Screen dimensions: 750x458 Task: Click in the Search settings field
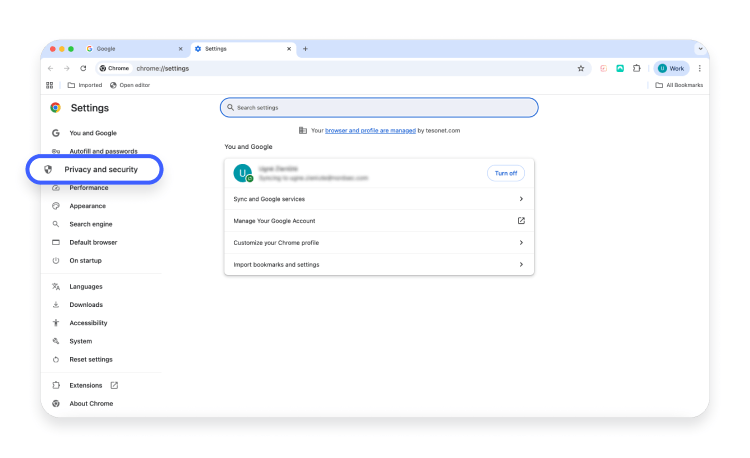click(379, 108)
